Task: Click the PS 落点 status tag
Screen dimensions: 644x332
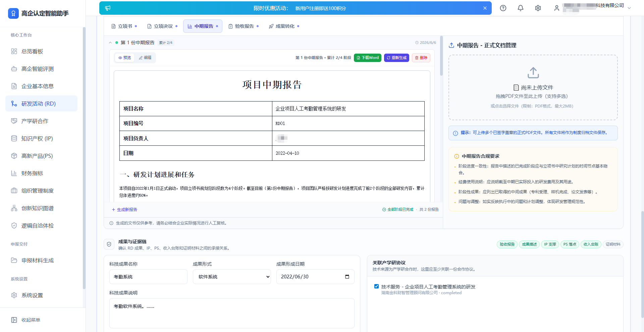Action: tap(570, 244)
